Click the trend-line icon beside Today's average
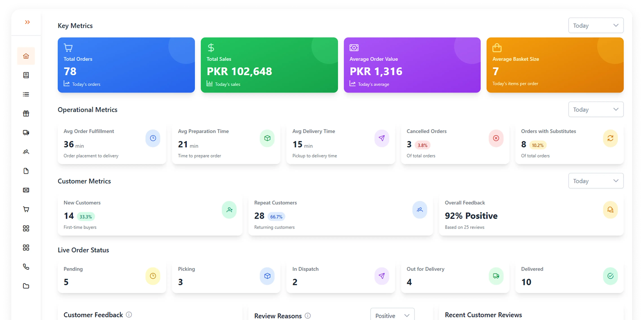Screen dimensions: 644x320 point(352,83)
